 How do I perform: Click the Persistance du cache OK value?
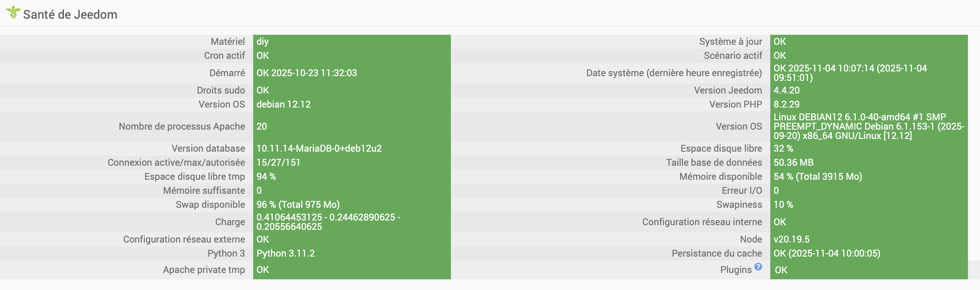tap(826, 253)
